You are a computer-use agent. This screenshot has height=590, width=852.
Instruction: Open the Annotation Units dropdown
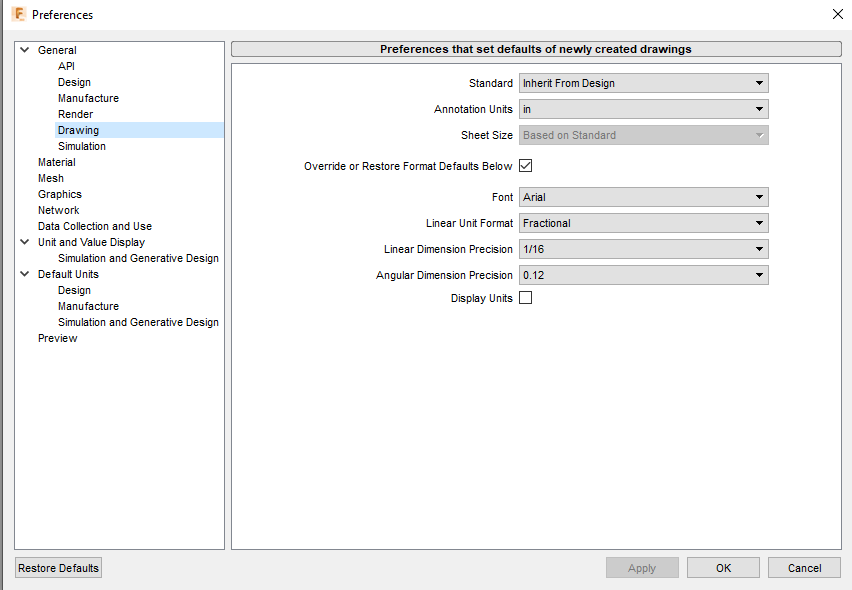click(643, 109)
